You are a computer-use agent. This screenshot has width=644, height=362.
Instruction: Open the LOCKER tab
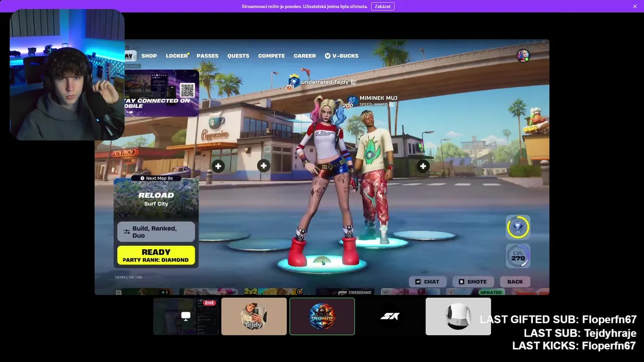coord(177,56)
